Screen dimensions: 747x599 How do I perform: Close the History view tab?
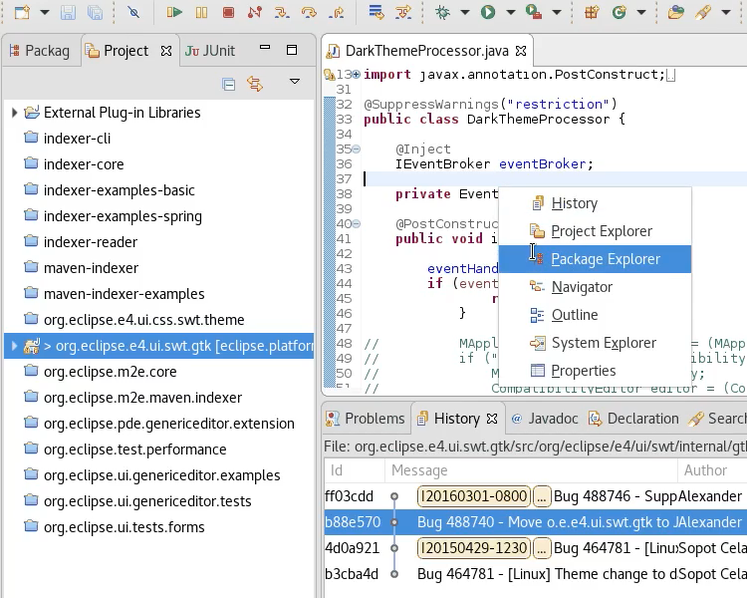pyautogui.click(x=492, y=418)
